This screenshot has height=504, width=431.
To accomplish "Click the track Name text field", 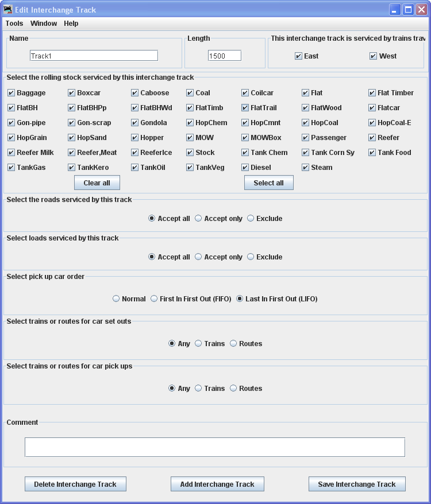I will coord(94,56).
